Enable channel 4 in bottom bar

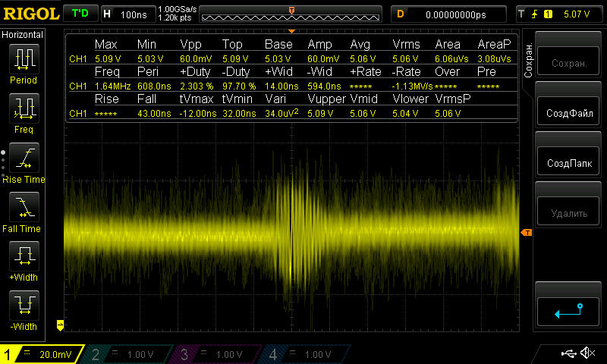click(305, 354)
